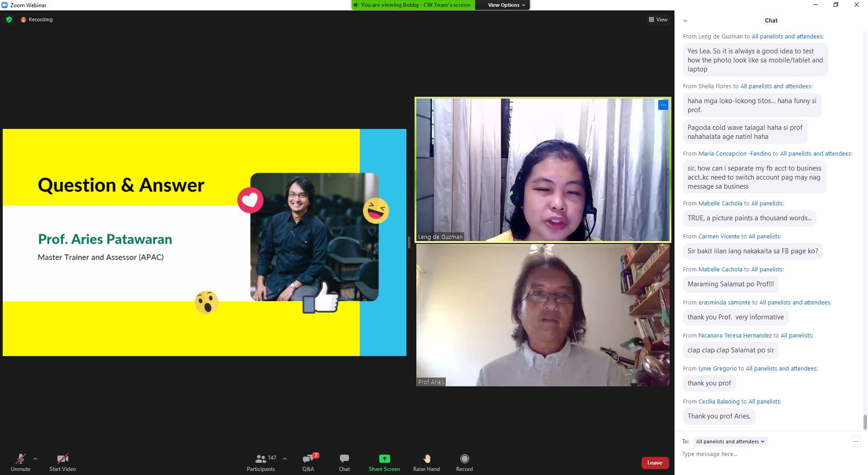Click message "Maraming Salamat po Prof!!!"
The image size is (868, 475).
click(x=731, y=284)
